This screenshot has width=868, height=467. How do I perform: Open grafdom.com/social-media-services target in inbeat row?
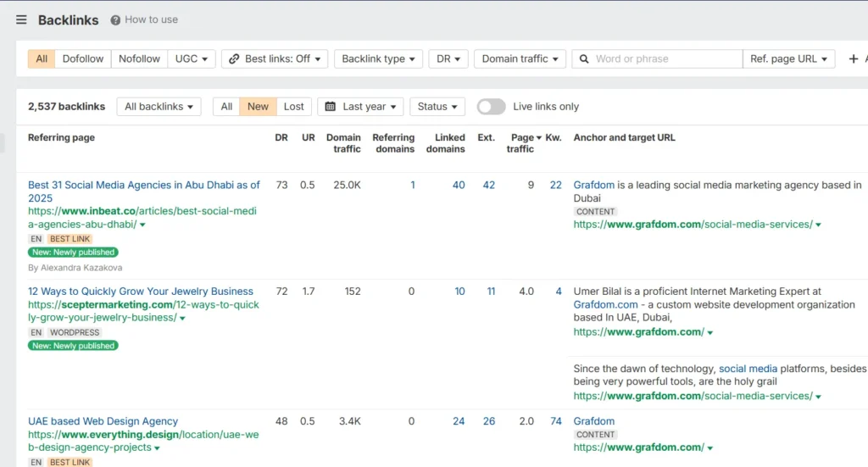click(693, 225)
